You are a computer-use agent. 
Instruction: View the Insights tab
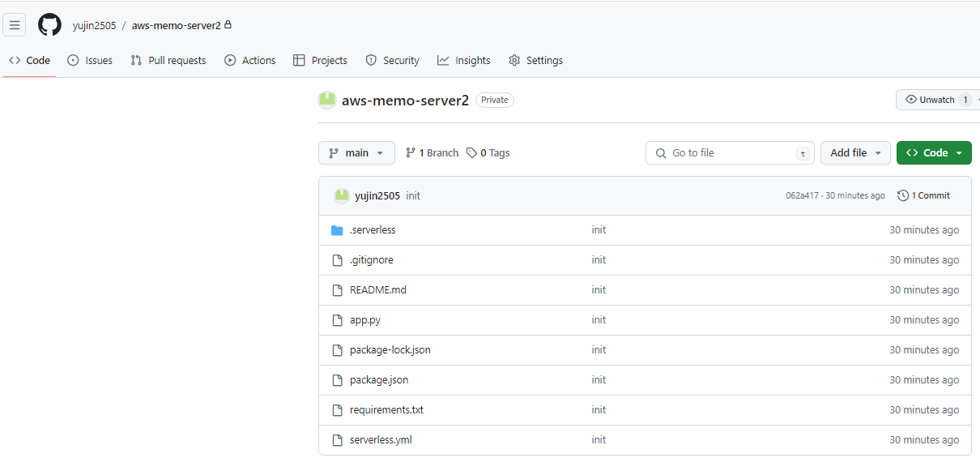click(x=464, y=61)
